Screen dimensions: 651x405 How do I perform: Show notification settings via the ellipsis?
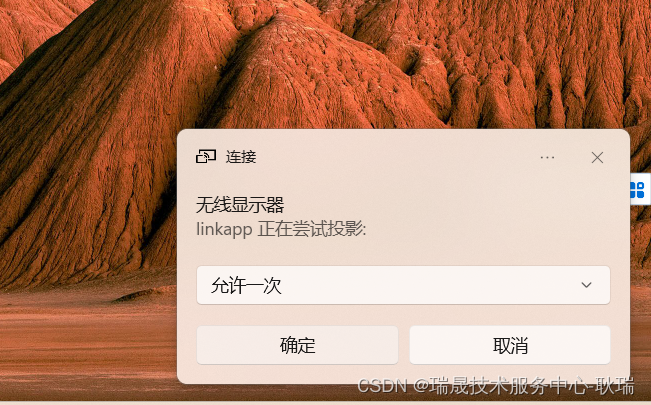point(547,157)
